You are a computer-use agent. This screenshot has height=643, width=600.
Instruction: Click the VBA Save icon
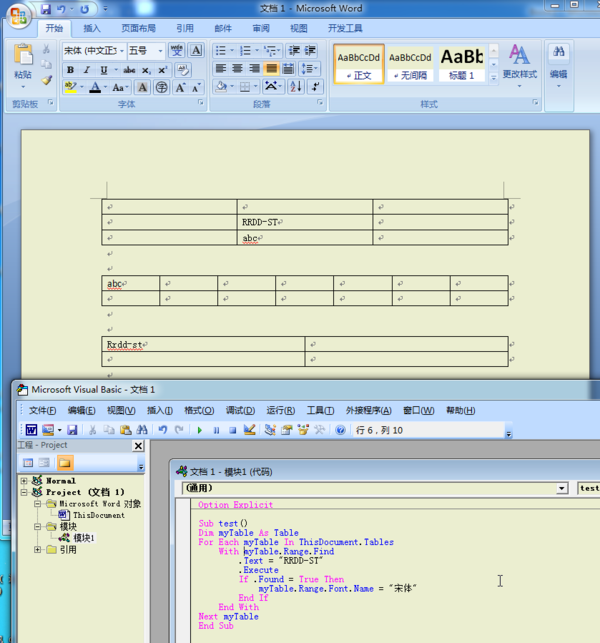(x=72, y=430)
